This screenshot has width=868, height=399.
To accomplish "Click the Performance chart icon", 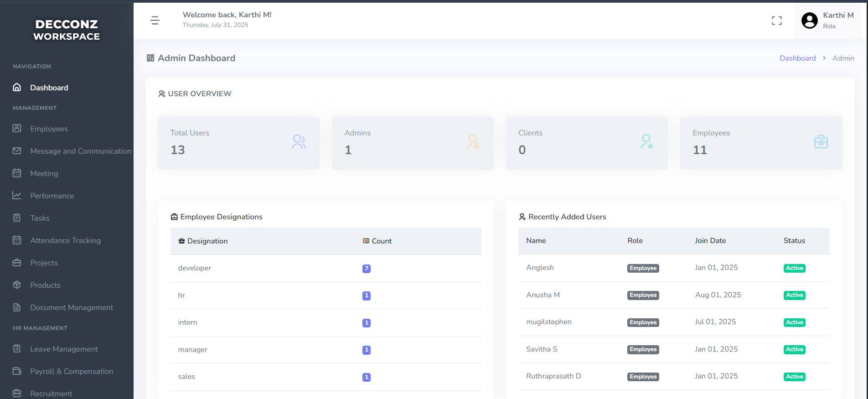I will (x=17, y=195).
